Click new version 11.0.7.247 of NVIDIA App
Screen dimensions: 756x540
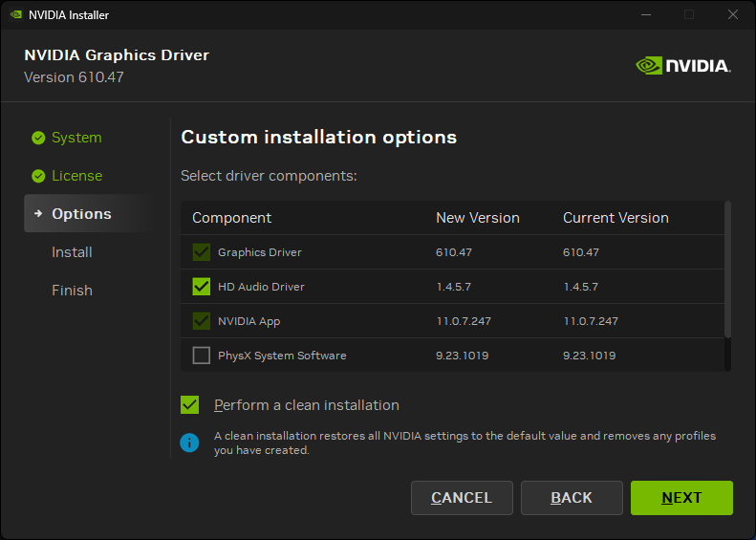(464, 321)
